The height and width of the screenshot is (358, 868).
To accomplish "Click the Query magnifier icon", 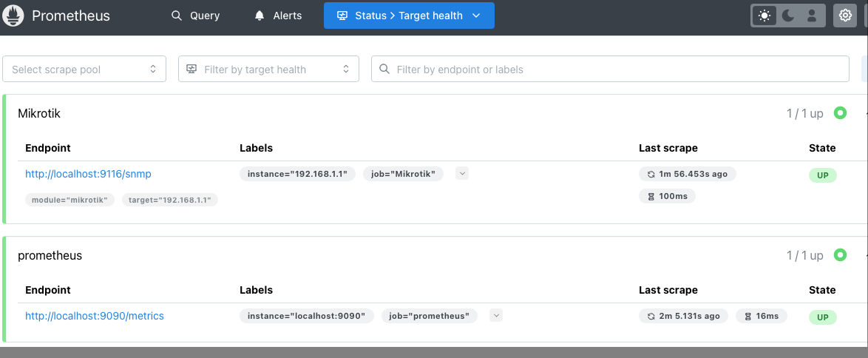I will point(176,16).
